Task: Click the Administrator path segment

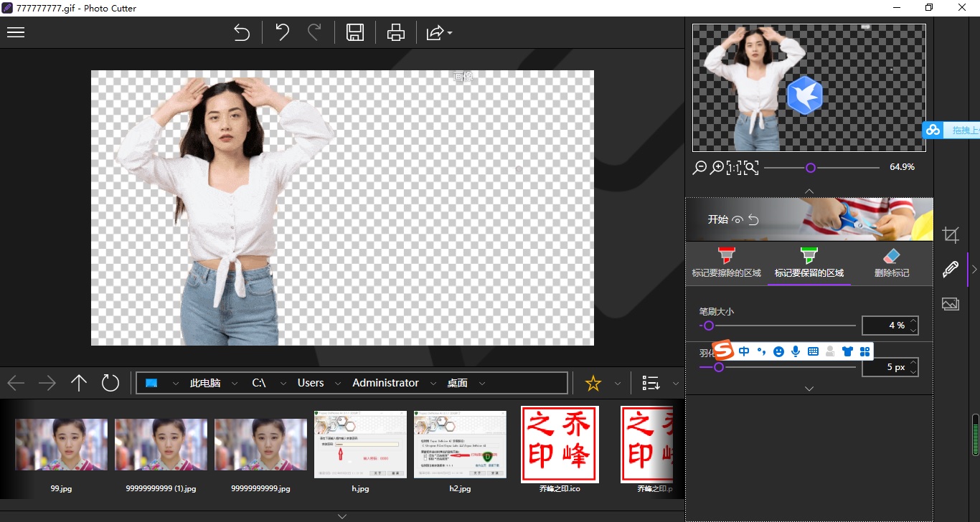Action: click(x=385, y=383)
